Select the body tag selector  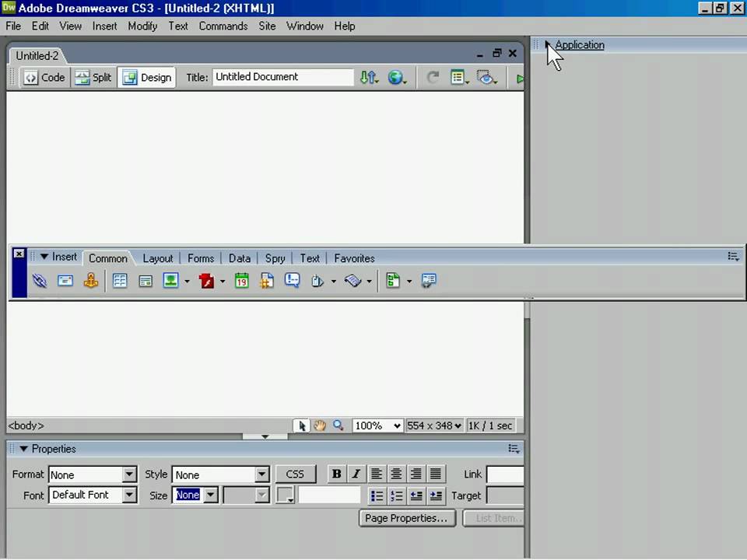tap(26, 425)
